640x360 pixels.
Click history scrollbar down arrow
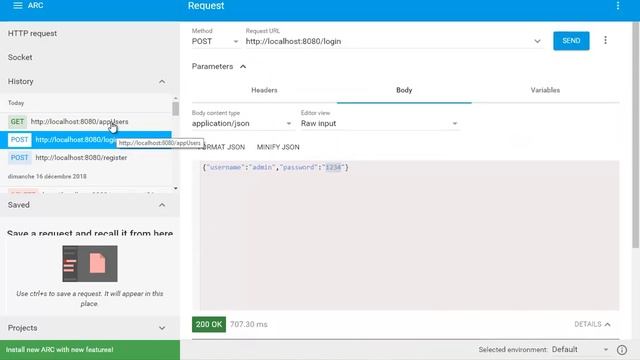(176, 188)
